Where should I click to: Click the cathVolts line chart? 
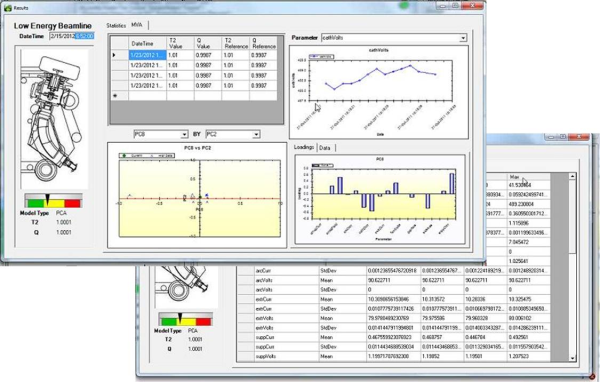378,92
